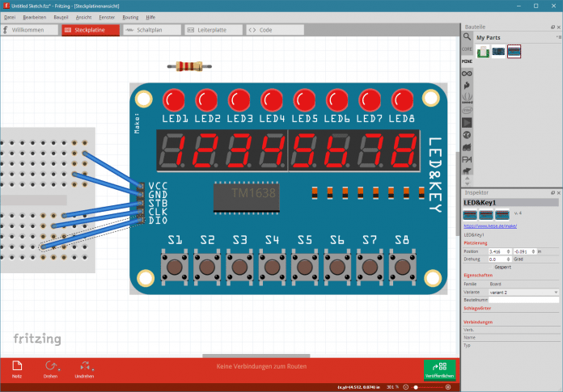Click the second Inspektor view thumbnail
The width and height of the screenshot is (563, 392).
click(x=486, y=215)
